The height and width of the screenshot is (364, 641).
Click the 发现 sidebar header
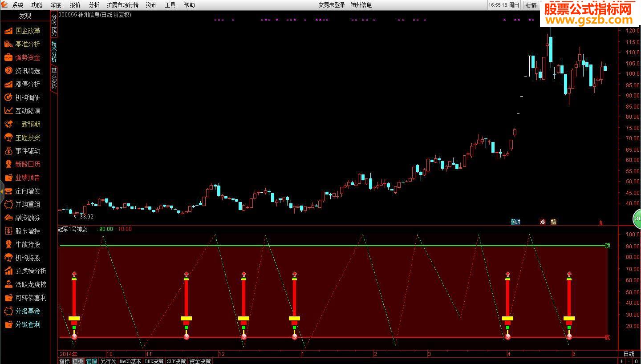coord(25,16)
